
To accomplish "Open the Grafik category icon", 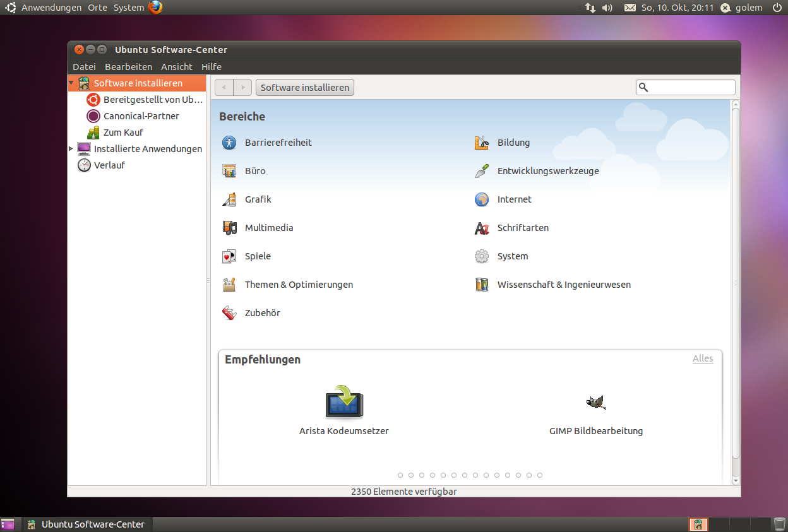I will (x=229, y=199).
